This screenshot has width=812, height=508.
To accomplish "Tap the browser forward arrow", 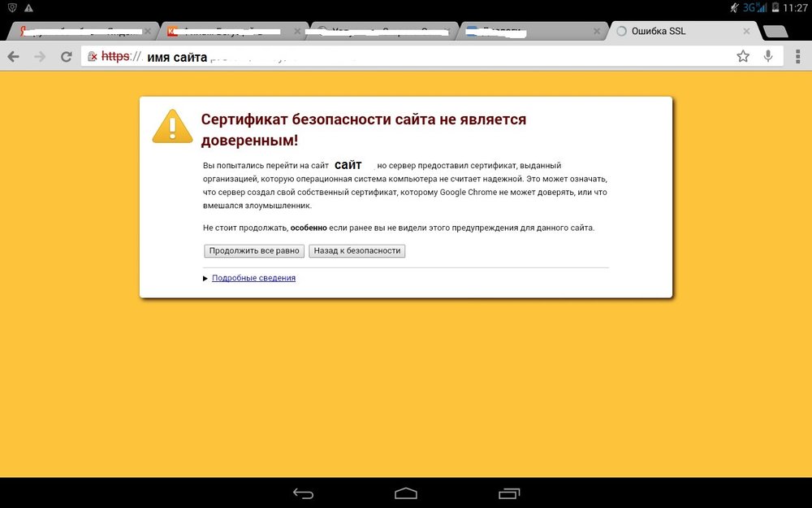I will 40,57.
